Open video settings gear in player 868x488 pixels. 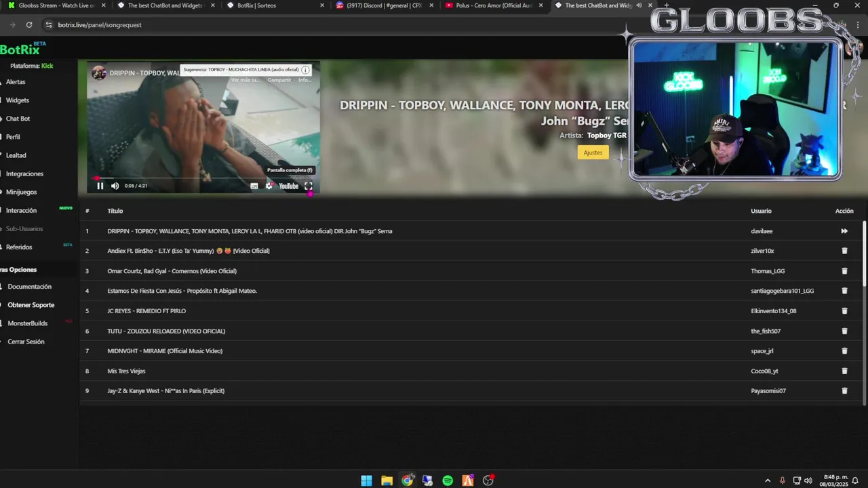269,186
